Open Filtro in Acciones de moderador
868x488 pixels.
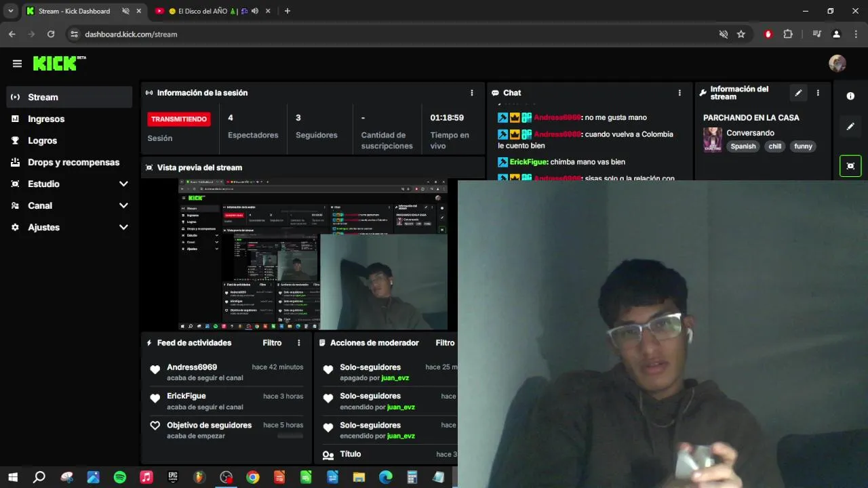[445, 343]
